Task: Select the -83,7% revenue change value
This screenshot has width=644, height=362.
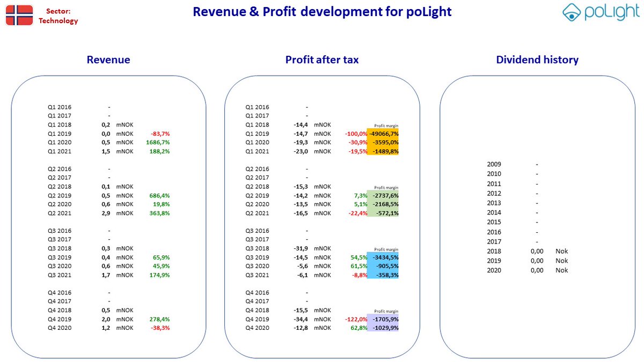Action: coord(160,134)
